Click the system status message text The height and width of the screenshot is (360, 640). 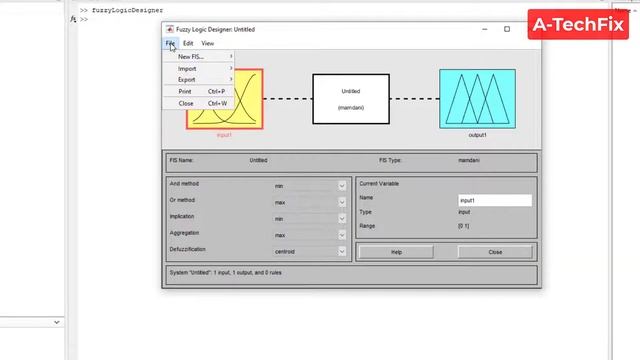click(x=225, y=272)
